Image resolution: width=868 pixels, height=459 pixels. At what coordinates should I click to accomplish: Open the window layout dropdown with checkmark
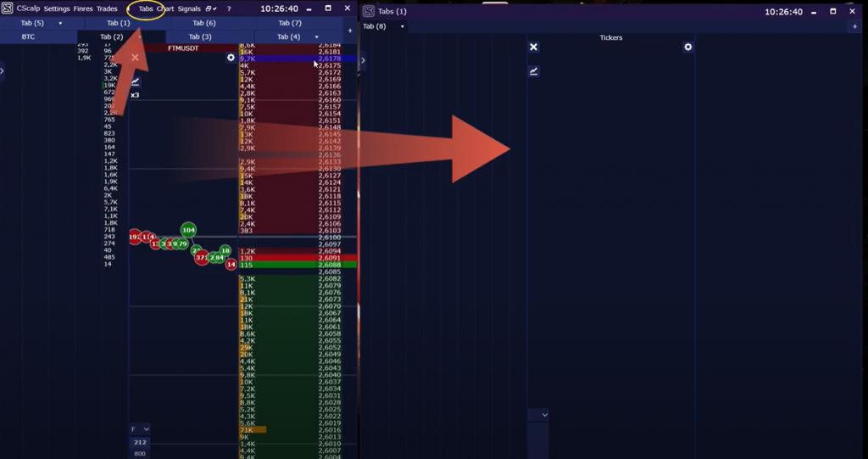211,8
